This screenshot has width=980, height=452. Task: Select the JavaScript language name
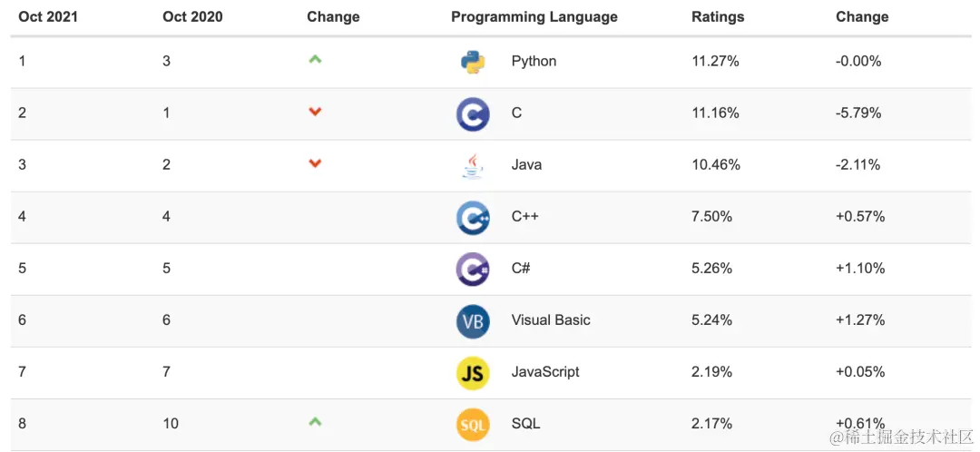[545, 372]
